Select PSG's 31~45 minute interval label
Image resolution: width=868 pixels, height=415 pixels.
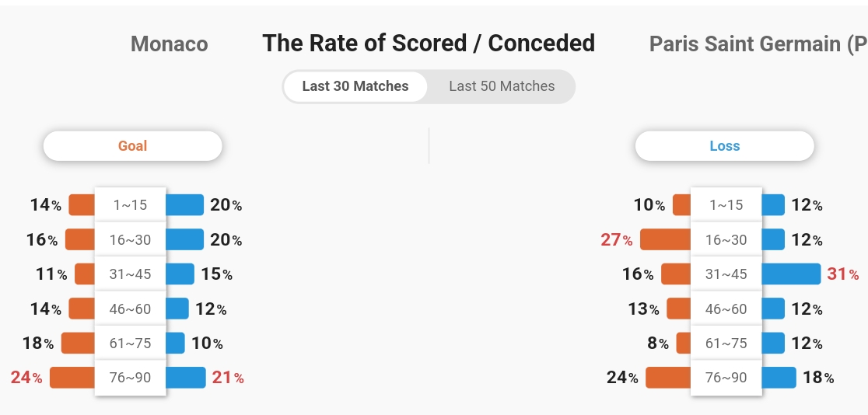(x=726, y=274)
